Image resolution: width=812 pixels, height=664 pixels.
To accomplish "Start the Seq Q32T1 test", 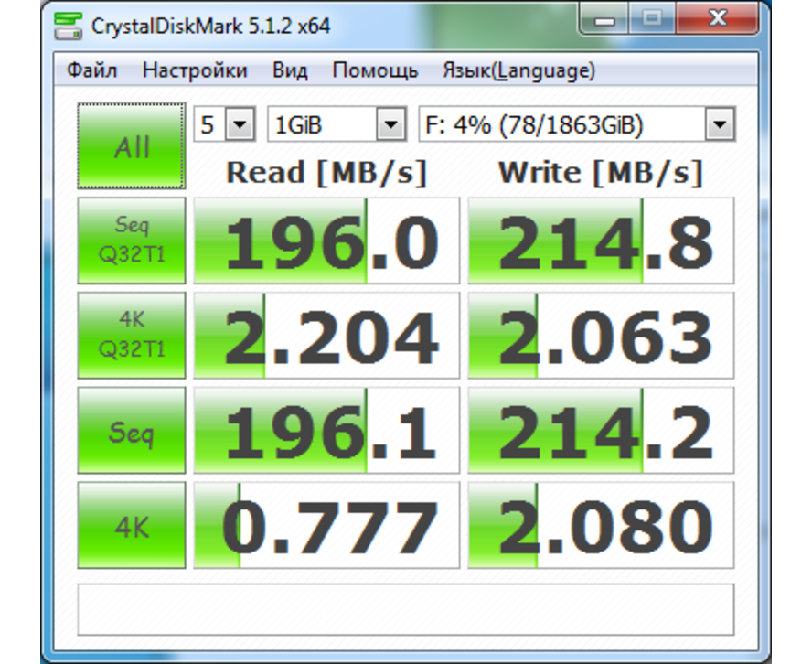I will (132, 241).
